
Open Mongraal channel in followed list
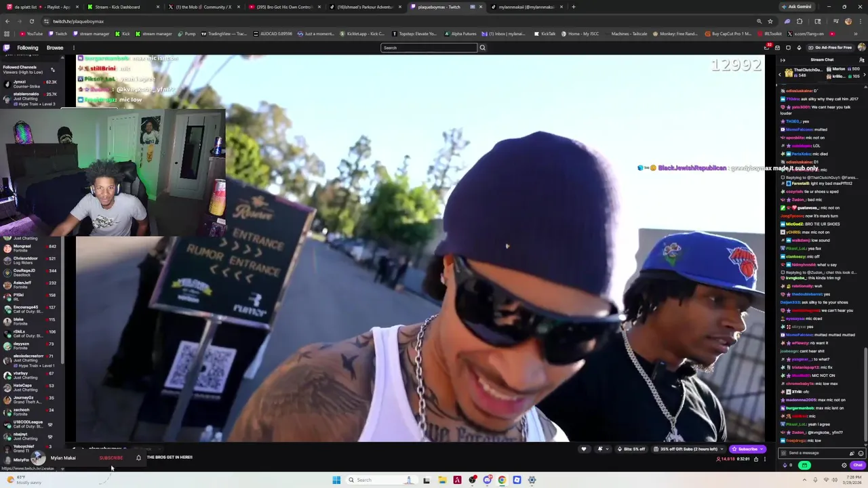[31, 248]
